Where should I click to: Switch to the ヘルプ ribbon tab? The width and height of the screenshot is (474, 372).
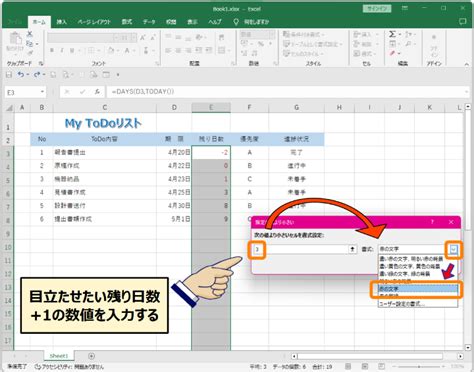coord(215,22)
